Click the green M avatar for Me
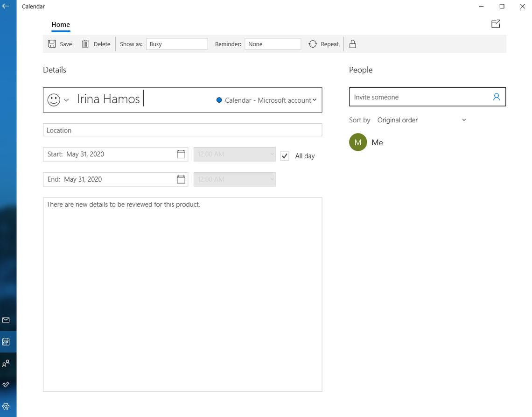Screen dimensions: 532x417 [357, 142]
